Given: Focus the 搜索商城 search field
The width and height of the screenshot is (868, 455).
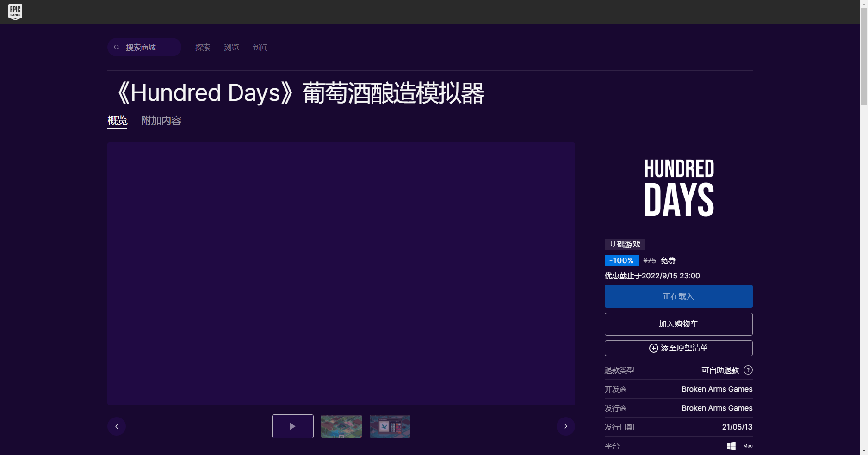Looking at the screenshot, I should (x=144, y=47).
